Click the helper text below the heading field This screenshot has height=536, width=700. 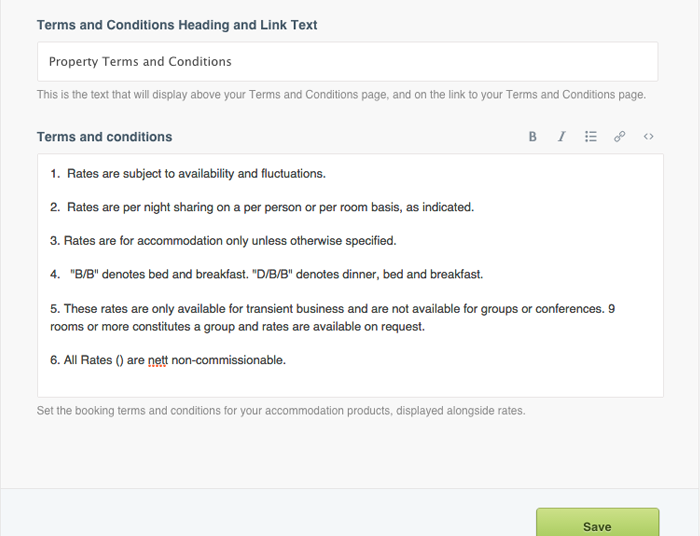[341, 95]
